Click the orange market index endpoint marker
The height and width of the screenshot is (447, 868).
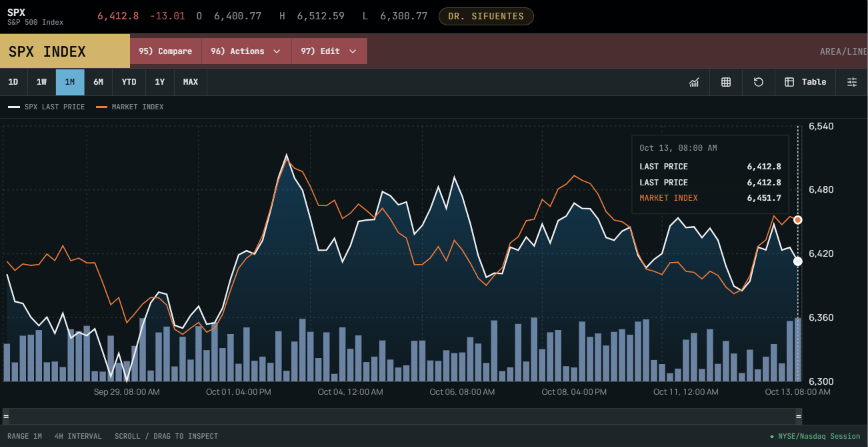coord(798,220)
